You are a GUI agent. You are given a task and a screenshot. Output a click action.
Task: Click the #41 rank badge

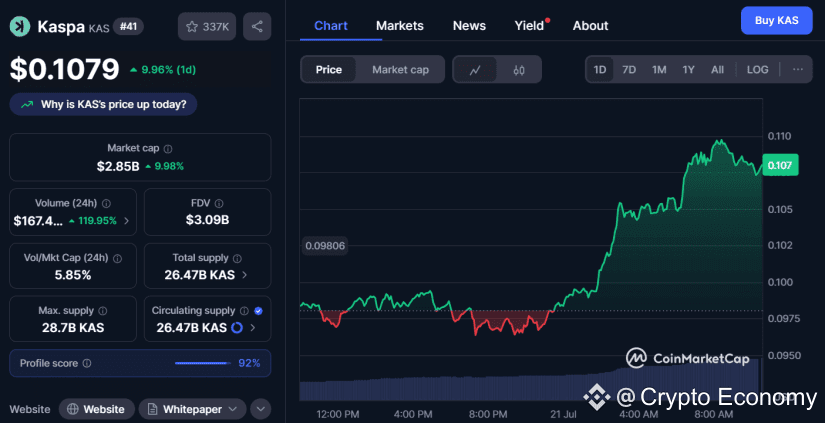[x=128, y=26]
